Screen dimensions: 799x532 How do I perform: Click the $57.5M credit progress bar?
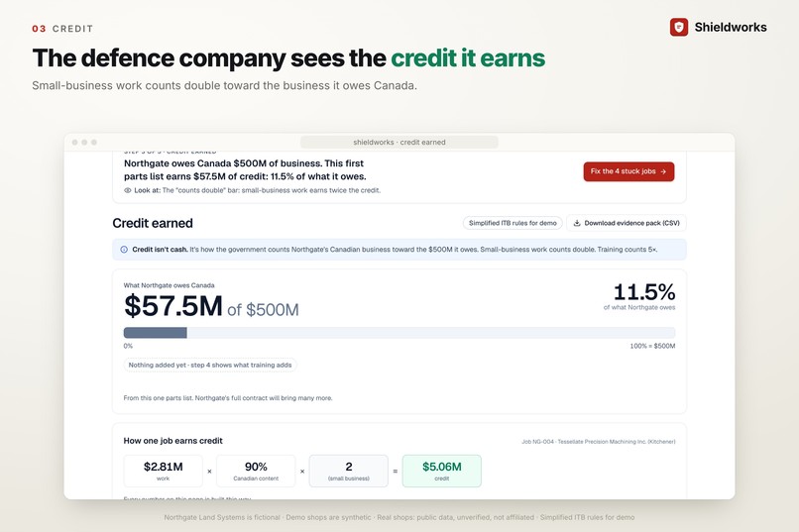(x=399, y=333)
